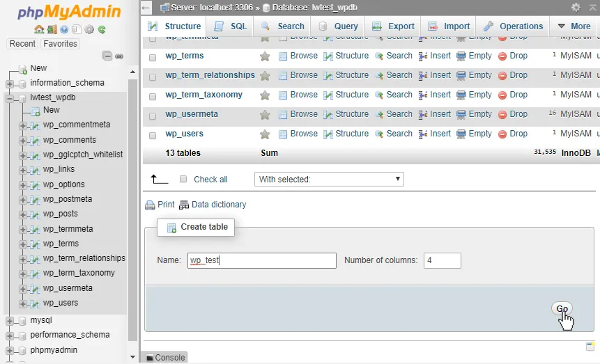Image resolution: width=600 pixels, height=364 pixels.
Task: Click sidebar scrollbar down arrow
Action: 132,357
